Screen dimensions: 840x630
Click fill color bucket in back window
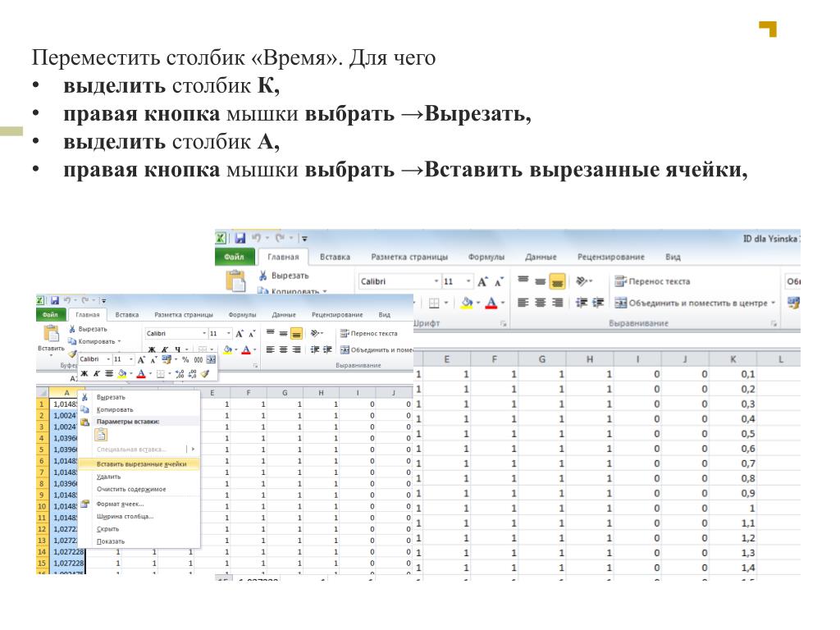pos(467,303)
